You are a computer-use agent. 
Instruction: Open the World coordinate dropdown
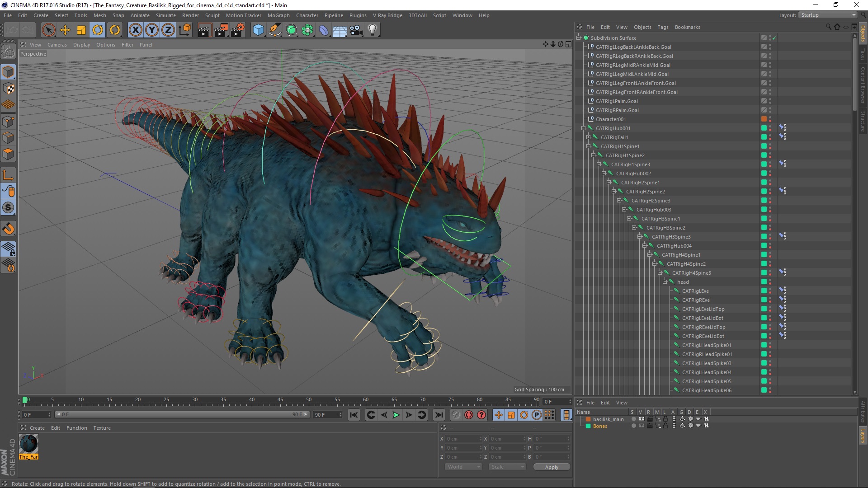(x=463, y=467)
